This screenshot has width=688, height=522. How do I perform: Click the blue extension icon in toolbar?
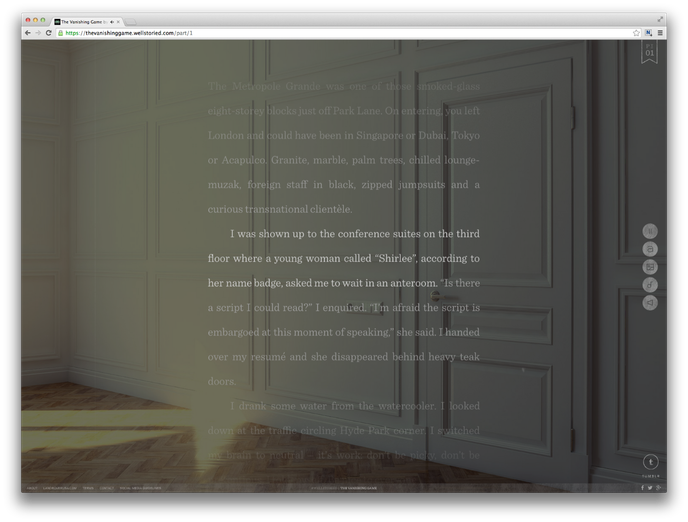click(648, 33)
